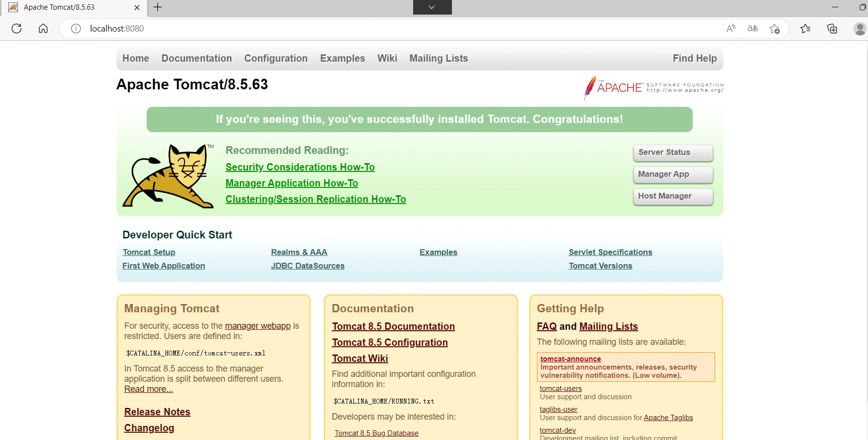Open Documentation in the navigation bar
Image resolution: width=868 pixels, height=440 pixels.
coord(197,58)
